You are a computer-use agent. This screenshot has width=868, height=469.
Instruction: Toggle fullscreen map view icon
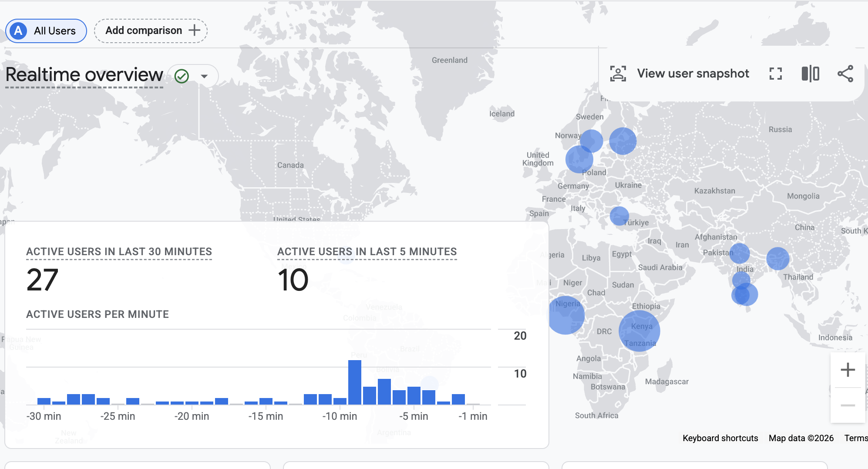click(775, 74)
